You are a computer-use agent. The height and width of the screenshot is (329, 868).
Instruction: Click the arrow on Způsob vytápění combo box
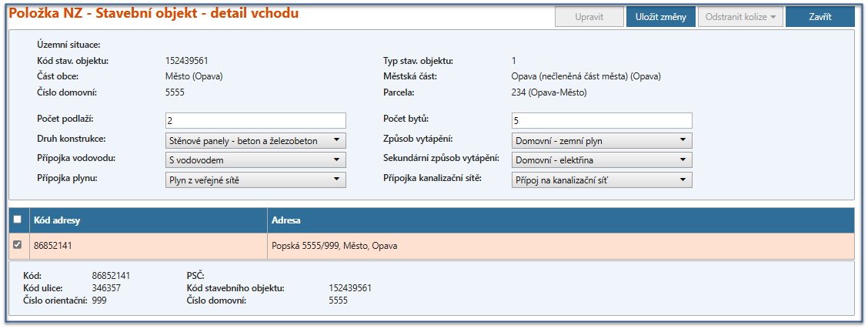click(683, 140)
